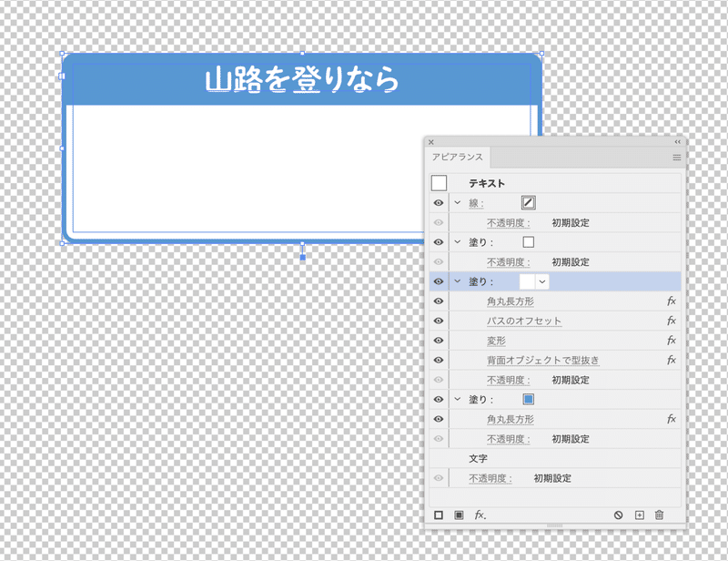Click fx icon of 角丸長方形 under the blue fill
The width and height of the screenshot is (728, 561).
(672, 419)
